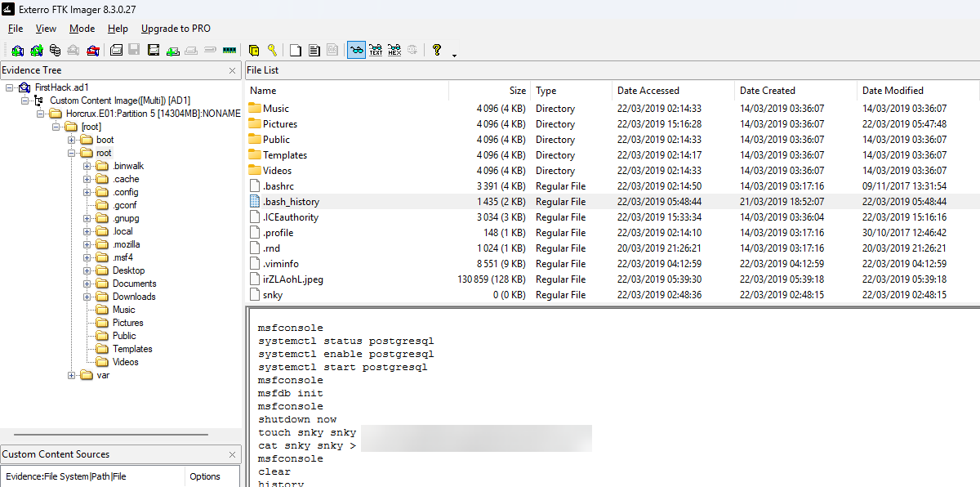Click the Create Disk Image icon
Image resolution: width=980 pixels, height=487 pixels.
click(117, 50)
